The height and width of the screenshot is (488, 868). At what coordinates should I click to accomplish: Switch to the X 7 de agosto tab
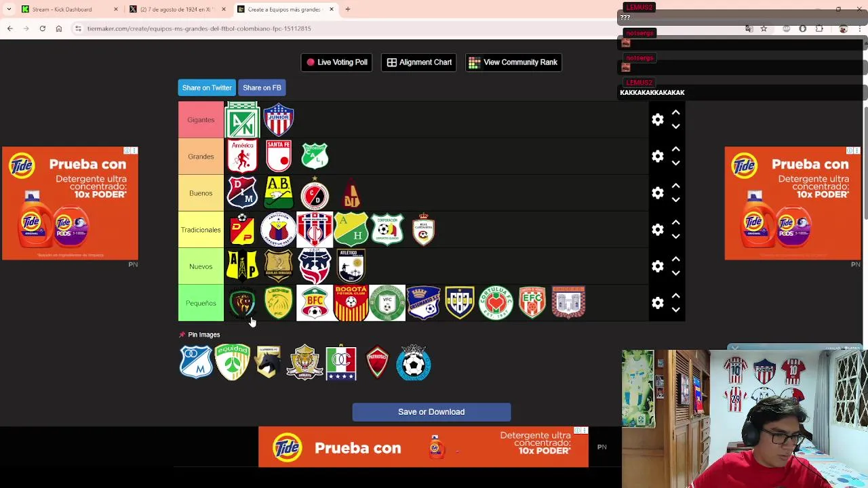(x=178, y=9)
